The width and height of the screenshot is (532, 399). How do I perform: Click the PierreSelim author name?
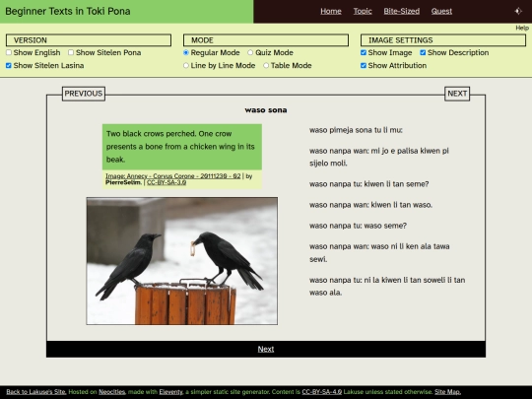click(x=123, y=182)
